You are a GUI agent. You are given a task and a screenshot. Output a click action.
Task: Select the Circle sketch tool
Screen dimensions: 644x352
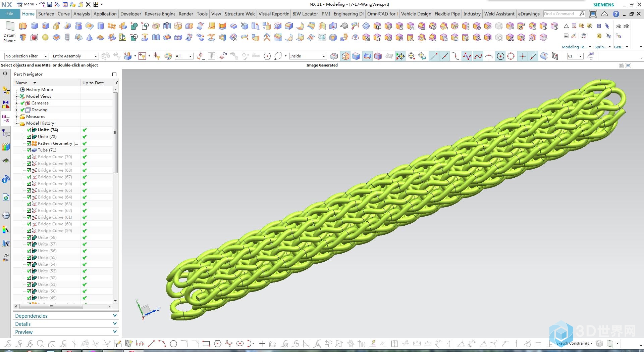click(173, 344)
